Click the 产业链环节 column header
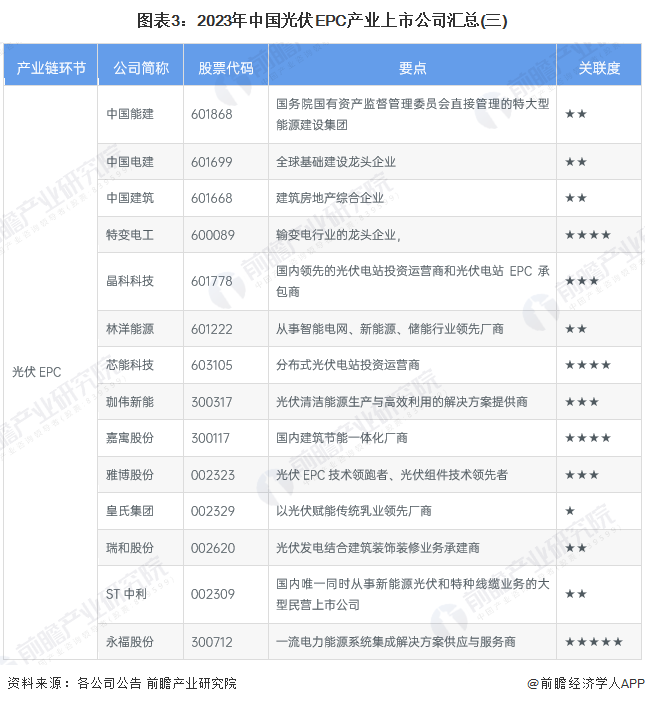The height and width of the screenshot is (704, 645). (51, 68)
